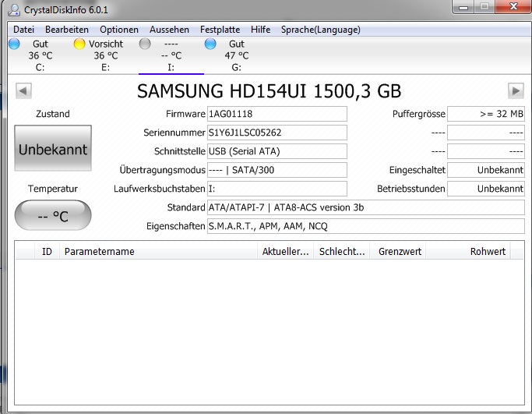Switch to drive G: tab at 47 °C
This screenshot has height=414, width=532.
tap(237, 55)
